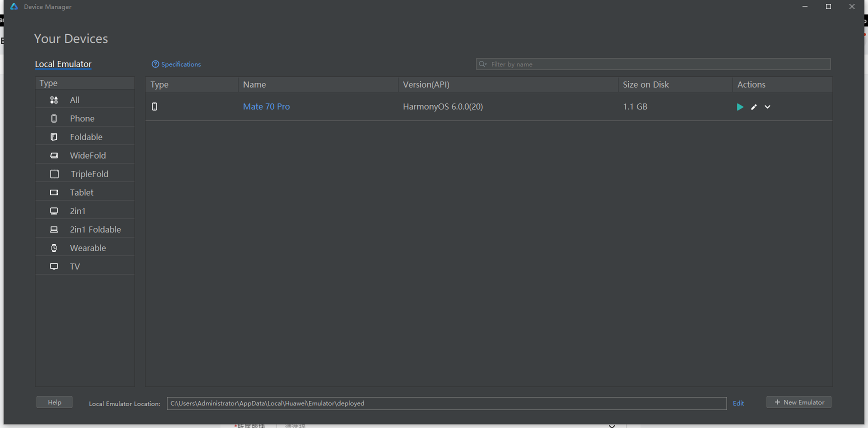
Task: Click the Actions column header
Action: [782, 84]
